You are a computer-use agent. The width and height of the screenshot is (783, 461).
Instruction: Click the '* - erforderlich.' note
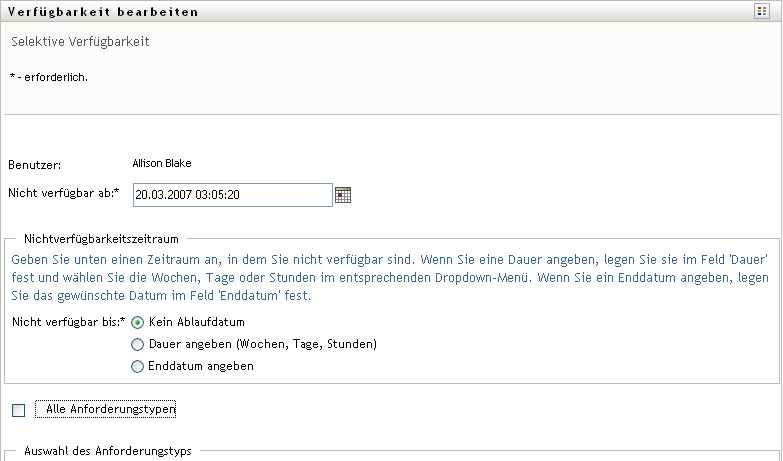click(x=49, y=77)
